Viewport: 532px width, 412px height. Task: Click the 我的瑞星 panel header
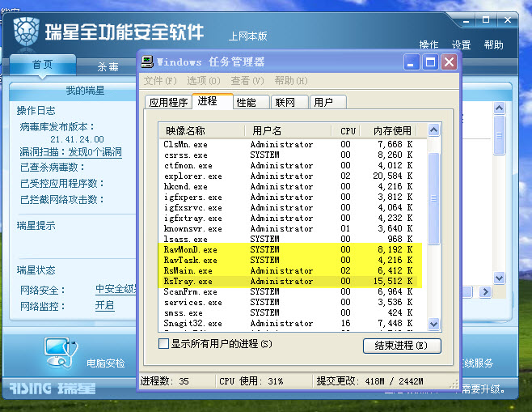tap(85, 91)
